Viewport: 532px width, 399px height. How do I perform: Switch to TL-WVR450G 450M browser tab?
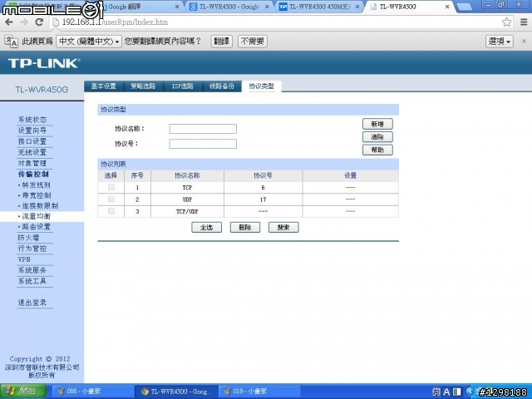point(319,7)
